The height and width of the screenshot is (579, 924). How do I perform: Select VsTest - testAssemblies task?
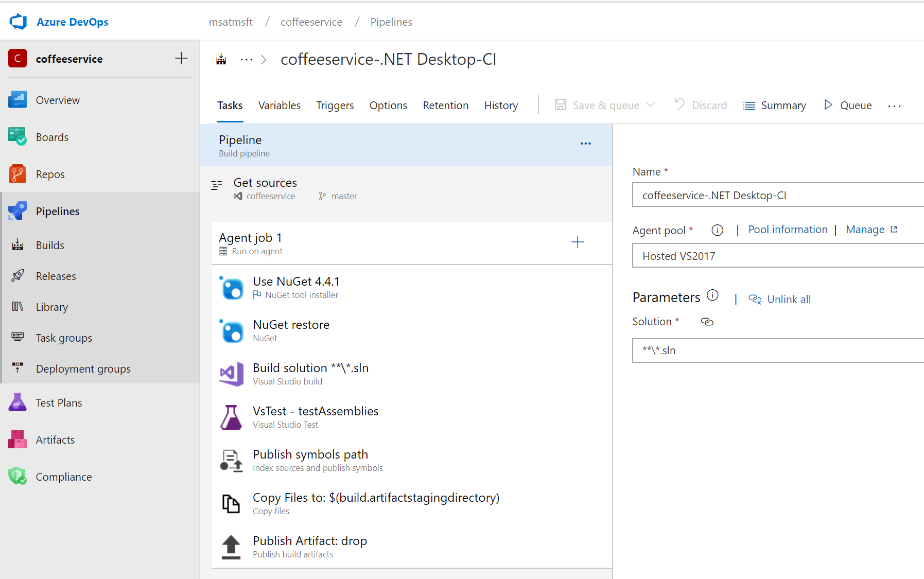click(x=412, y=417)
